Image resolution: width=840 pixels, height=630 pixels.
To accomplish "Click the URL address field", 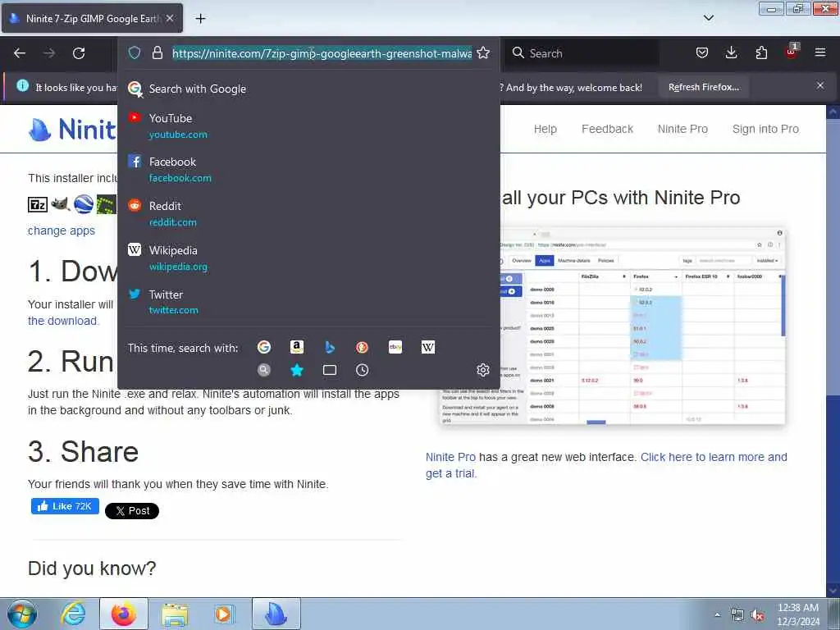I will tap(322, 53).
